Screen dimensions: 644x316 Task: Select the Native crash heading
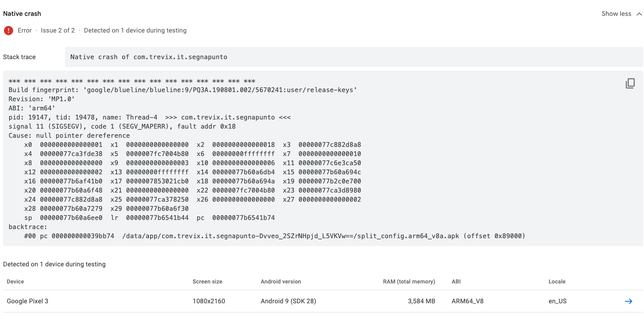pyautogui.click(x=22, y=14)
